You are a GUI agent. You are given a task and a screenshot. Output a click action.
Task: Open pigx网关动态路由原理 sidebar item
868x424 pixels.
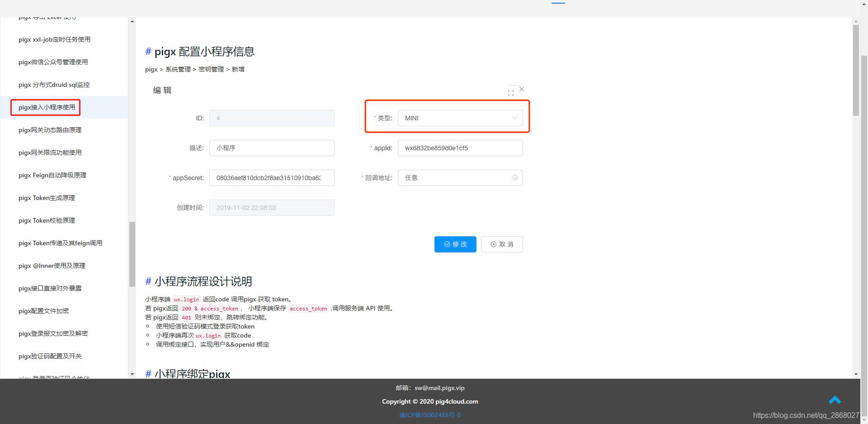(50, 130)
